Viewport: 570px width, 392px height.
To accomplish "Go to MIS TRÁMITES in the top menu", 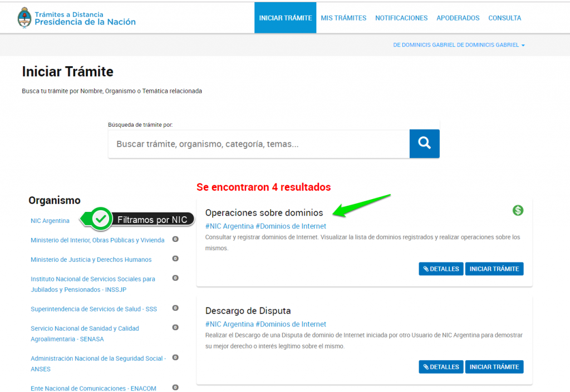I will pyautogui.click(x=343, y=18).
